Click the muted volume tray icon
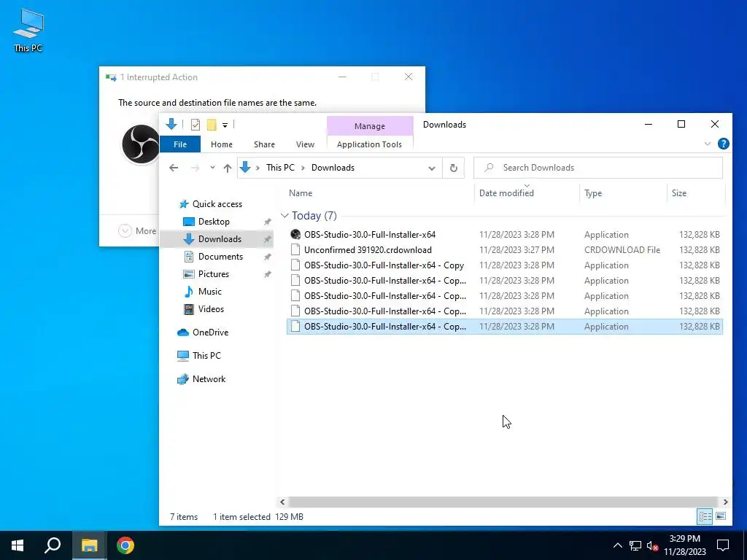 click(652, 545)
